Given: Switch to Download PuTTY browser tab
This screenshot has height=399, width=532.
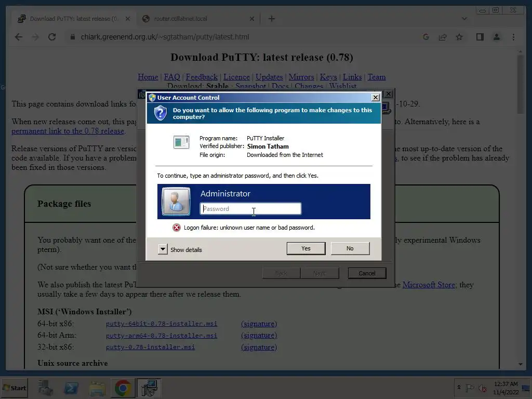Looking at the screenshot, I should click(x=73, y=19).
